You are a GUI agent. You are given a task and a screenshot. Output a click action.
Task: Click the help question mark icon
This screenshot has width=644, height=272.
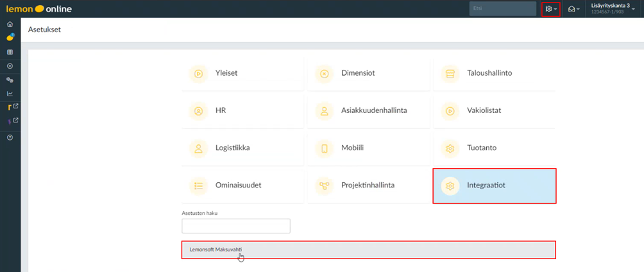pyautogui.click(x=10, y=137)
